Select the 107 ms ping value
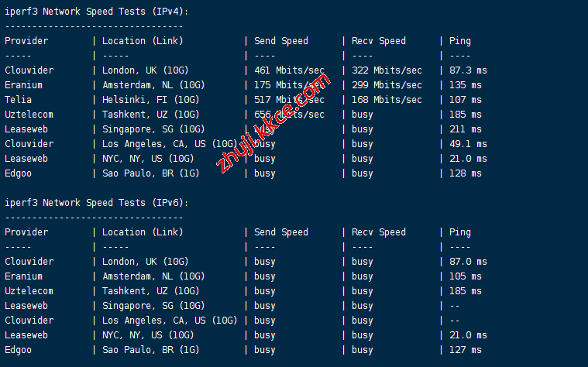Image resolution: width=588 pixels, height=367 pixels. (465, 100)
